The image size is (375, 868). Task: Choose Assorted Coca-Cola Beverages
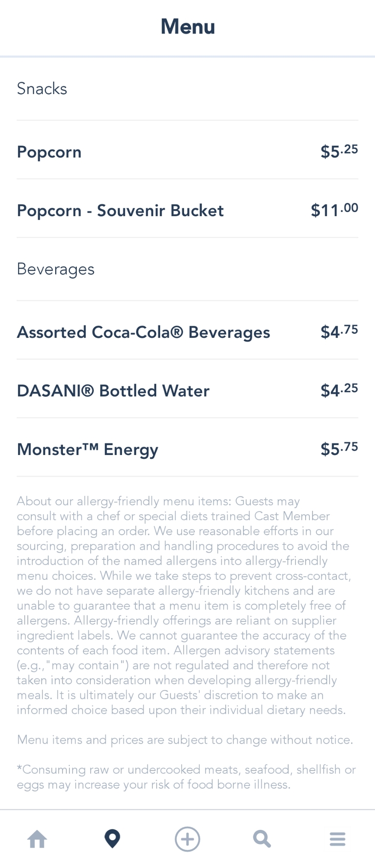coord(144,333)
